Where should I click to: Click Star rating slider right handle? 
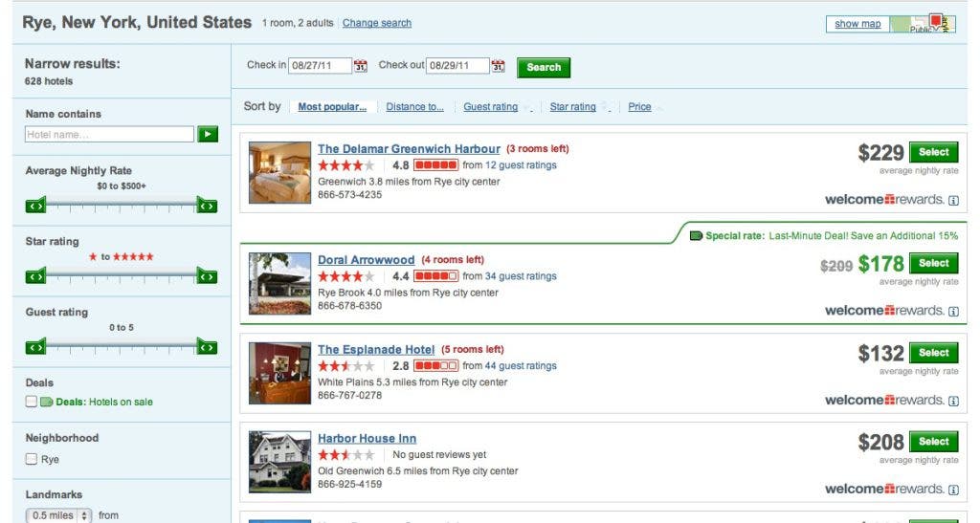click(207, 276)
